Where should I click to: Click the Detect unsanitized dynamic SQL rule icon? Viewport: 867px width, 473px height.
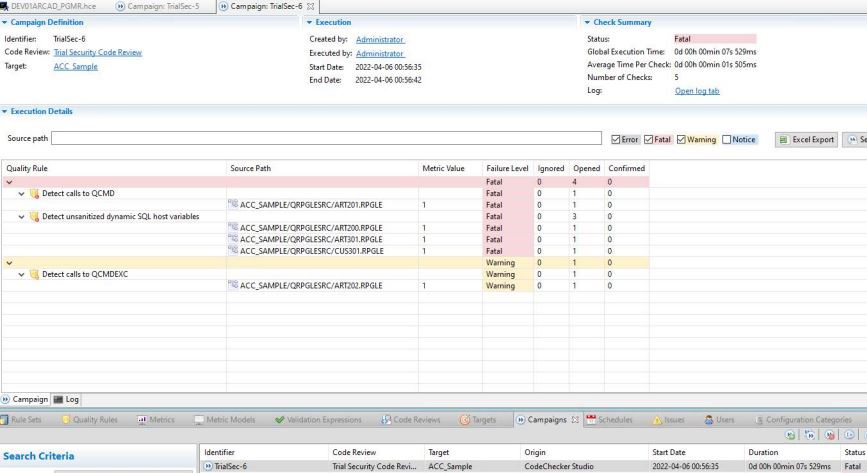(x=34, y=217)
